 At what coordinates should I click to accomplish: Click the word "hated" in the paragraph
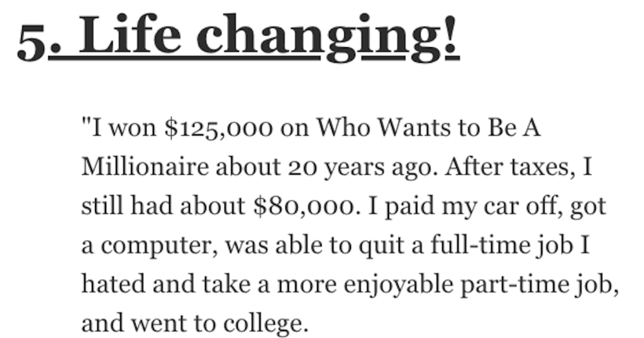tap(113, 284)
